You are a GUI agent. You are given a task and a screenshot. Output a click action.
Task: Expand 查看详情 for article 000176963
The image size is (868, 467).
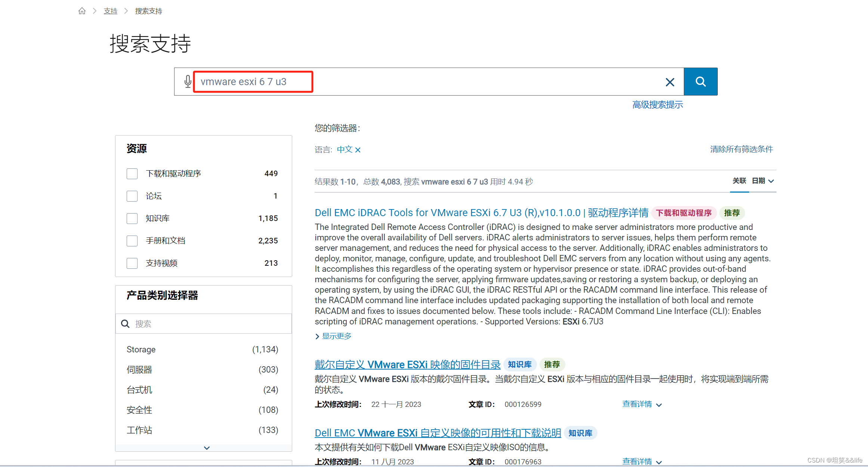[642, 462]
